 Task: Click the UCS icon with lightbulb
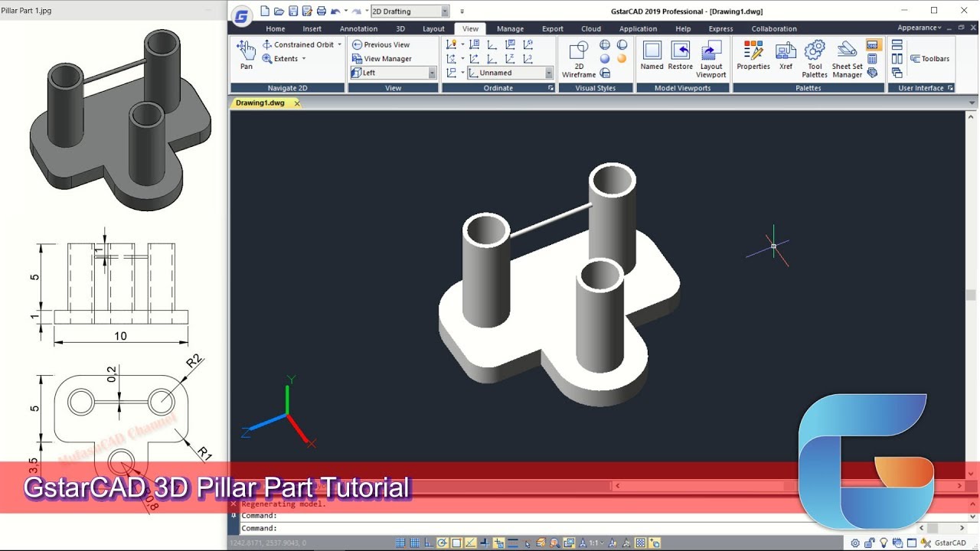pos(452,44)
